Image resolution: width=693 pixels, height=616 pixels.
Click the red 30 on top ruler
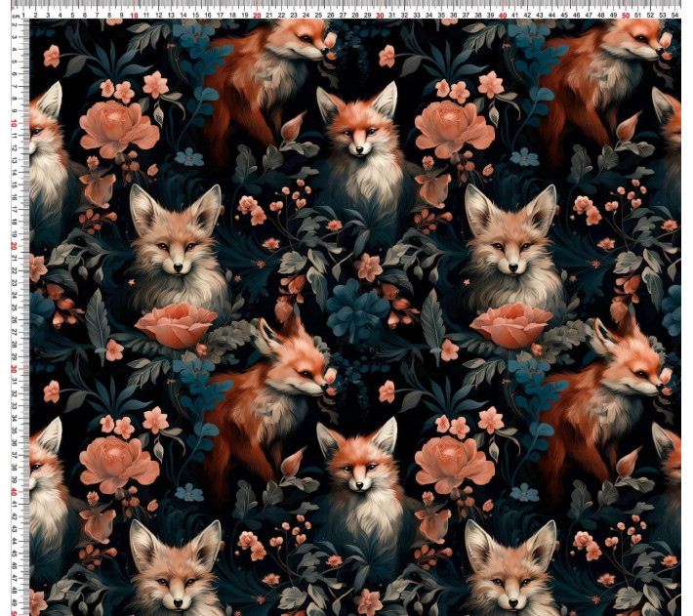pos(380,16)
